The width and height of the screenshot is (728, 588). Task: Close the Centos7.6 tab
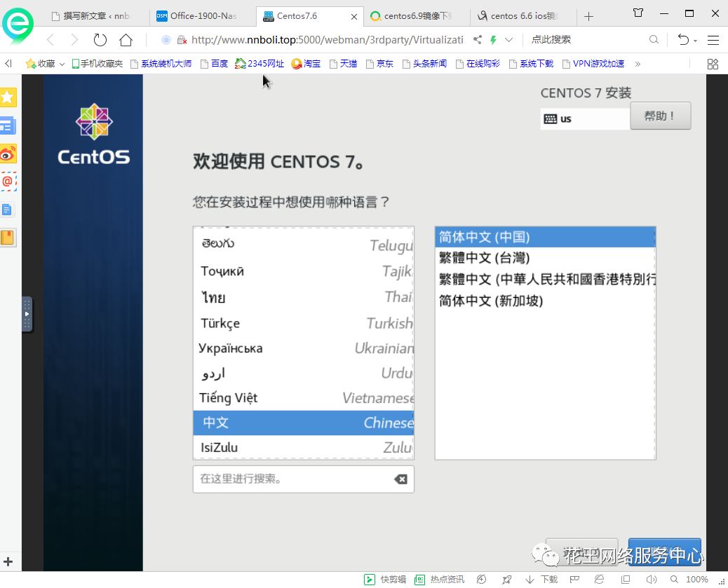354,17
